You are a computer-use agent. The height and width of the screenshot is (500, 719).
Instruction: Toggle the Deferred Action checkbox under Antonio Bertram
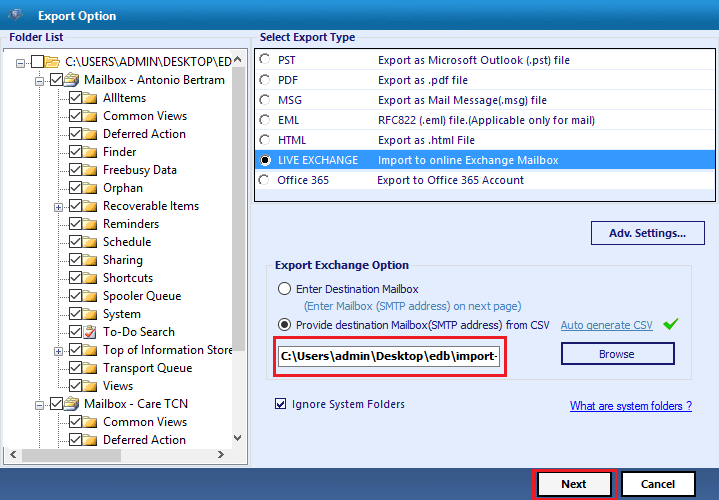click(x=76, y=133)
